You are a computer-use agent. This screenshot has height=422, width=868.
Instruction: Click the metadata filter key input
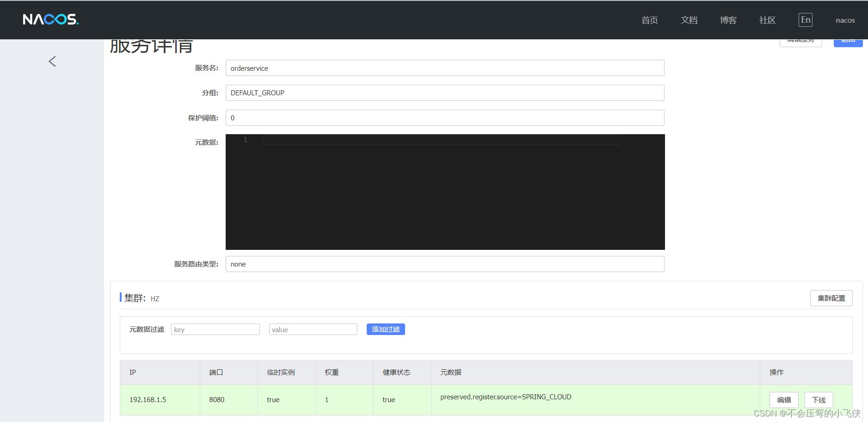point(215,329)
